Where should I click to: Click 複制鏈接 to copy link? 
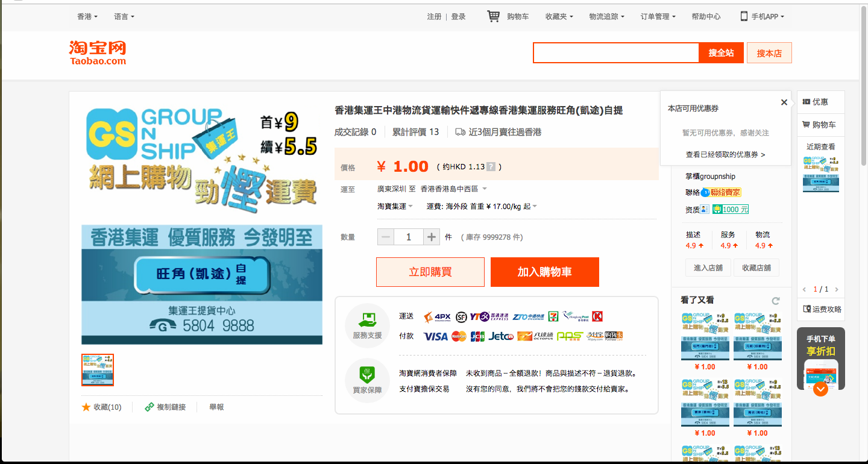point(165,407)
